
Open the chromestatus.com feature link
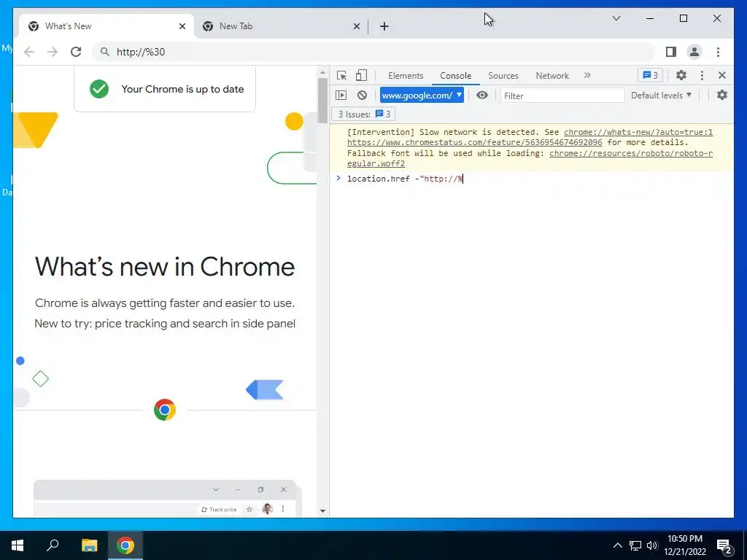click(x=474, y=142)
